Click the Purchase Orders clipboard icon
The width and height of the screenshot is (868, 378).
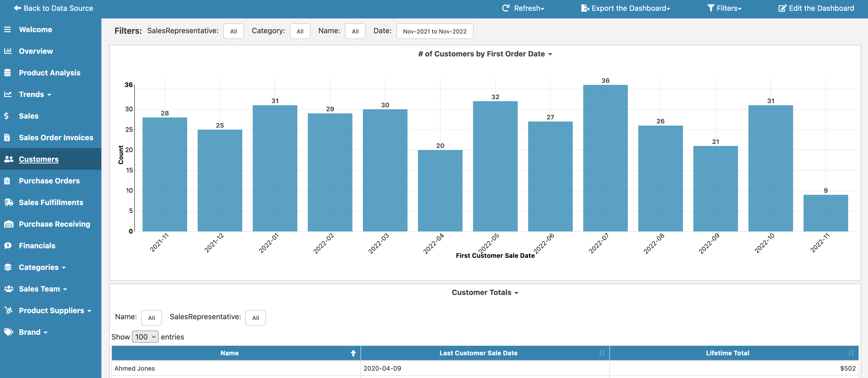[7, 181]
